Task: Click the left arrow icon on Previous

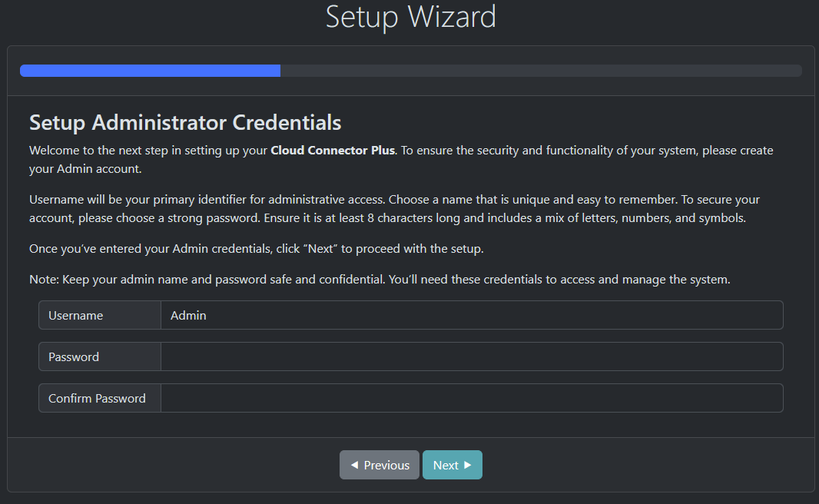Action: (x=354, y=465)
